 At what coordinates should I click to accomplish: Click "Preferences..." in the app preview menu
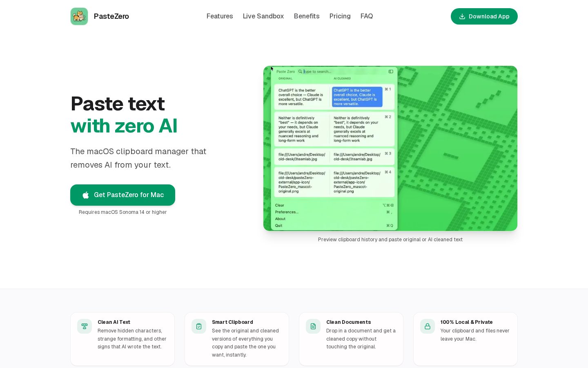coord(287,212)
